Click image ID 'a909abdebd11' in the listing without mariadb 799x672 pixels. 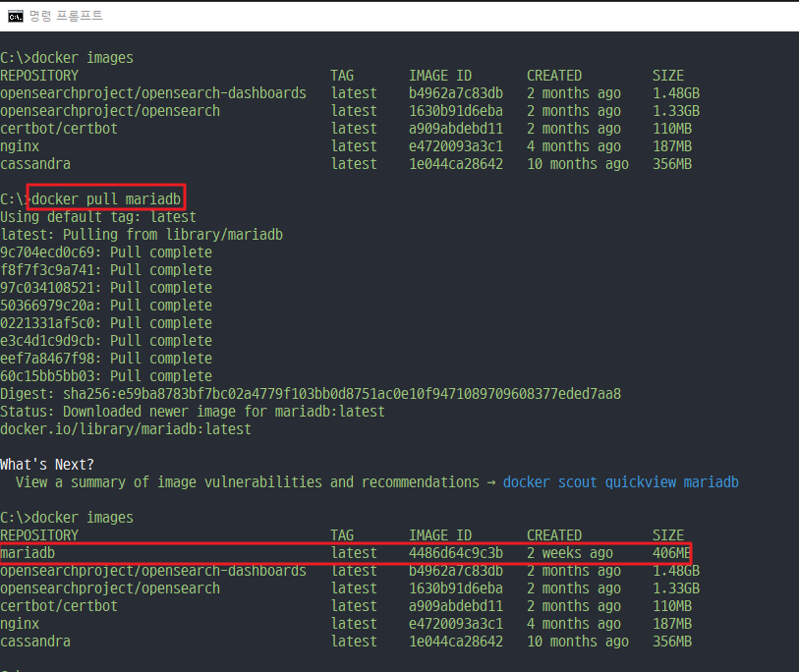pyautogui.click(x=456, y=129)
